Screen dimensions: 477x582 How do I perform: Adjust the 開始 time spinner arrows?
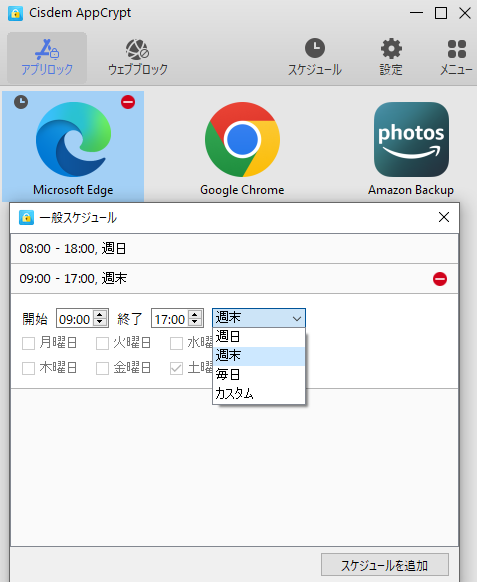pyautogui.click(x=99, y=318)
